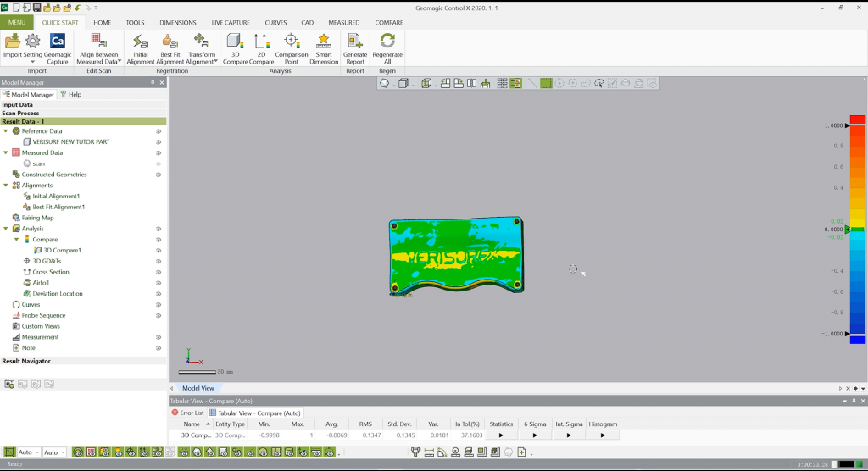Collapse the Analysis tree node

coord(6,229)
